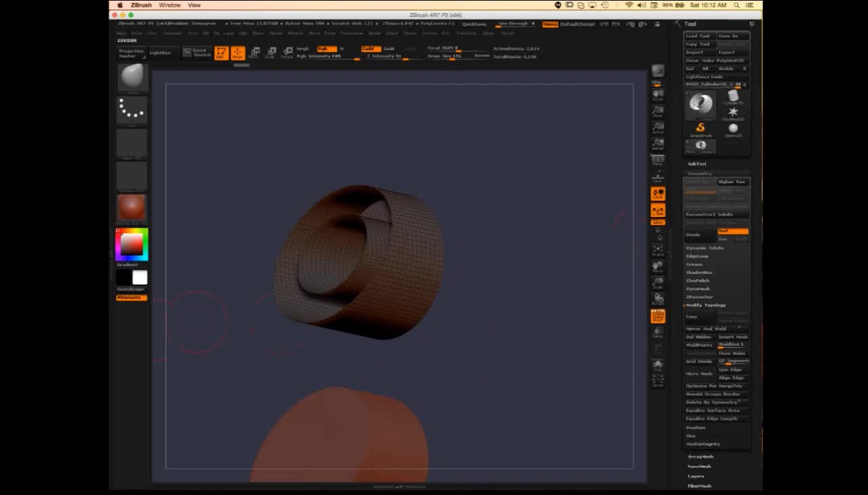Viewport: 868px width, 495px height.
Task: Open the macOS Apple menu
Action: [x=120, y=5]
